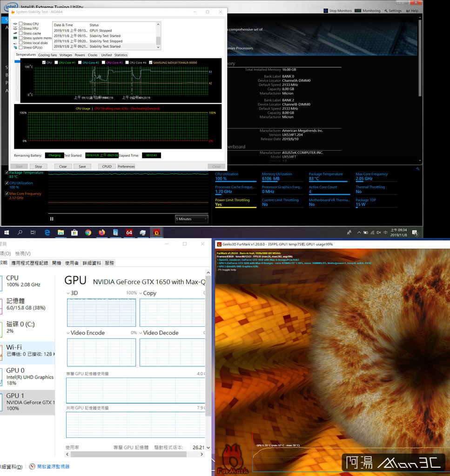Click the CPUID button
Screen dimensions: 450x476
pos(107,166)
